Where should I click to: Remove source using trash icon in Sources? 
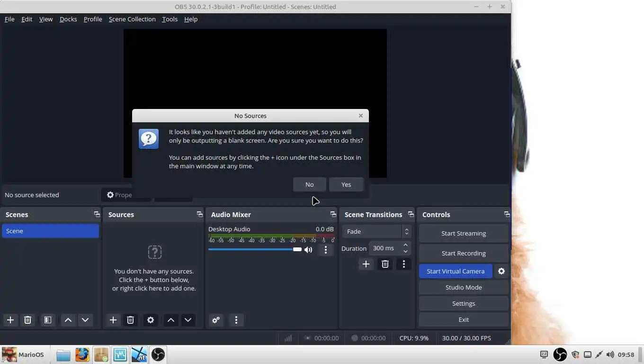[x=130, y=320]
